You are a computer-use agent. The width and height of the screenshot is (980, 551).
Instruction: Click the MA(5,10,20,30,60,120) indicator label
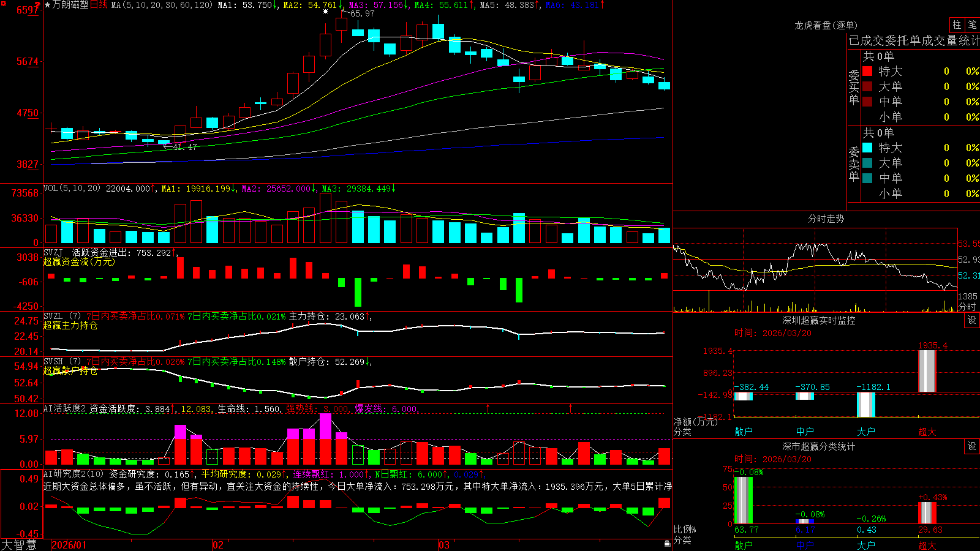pos(162,5)
